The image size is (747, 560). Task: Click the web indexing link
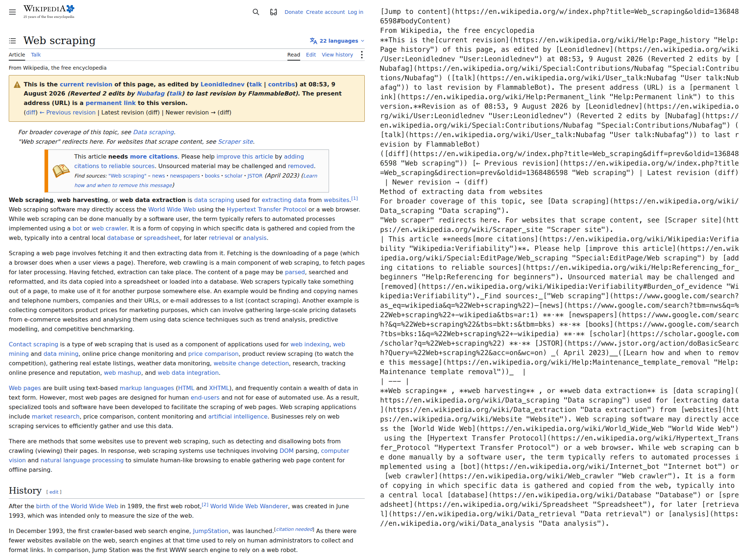(310, 344)
